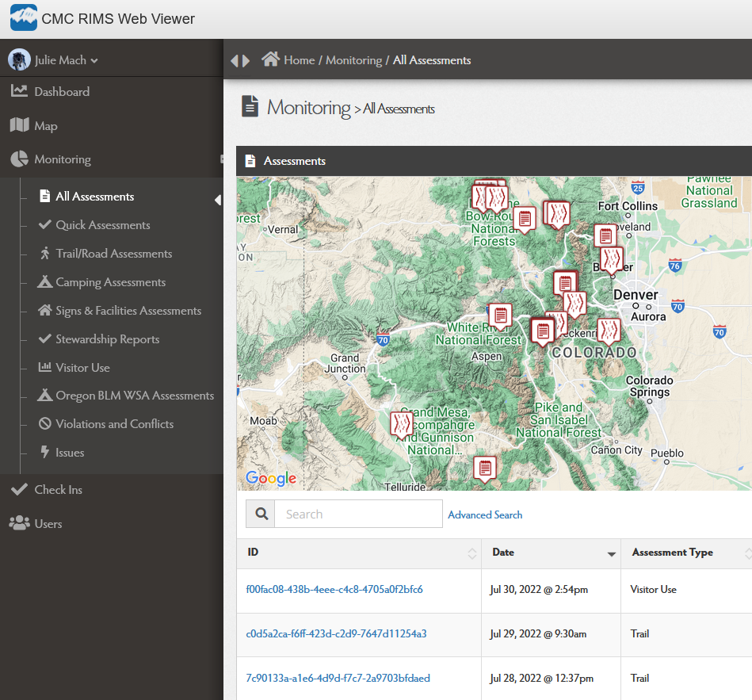This screenshot has height=700, width=752.
Task: Open assessment f00fac08-438b-4eee-c4c8-4705a0f2bfc6
Action: pos(334,589)
